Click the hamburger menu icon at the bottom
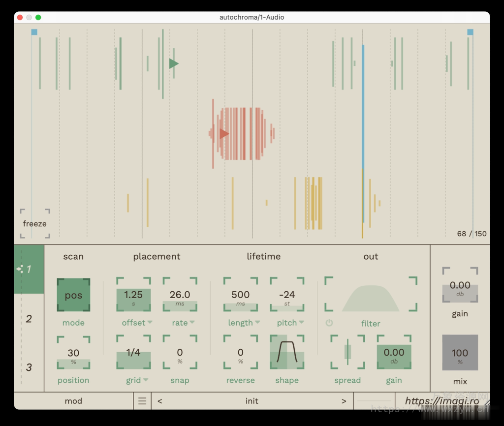This screenshot has width=504, height=426. point(142,400)
